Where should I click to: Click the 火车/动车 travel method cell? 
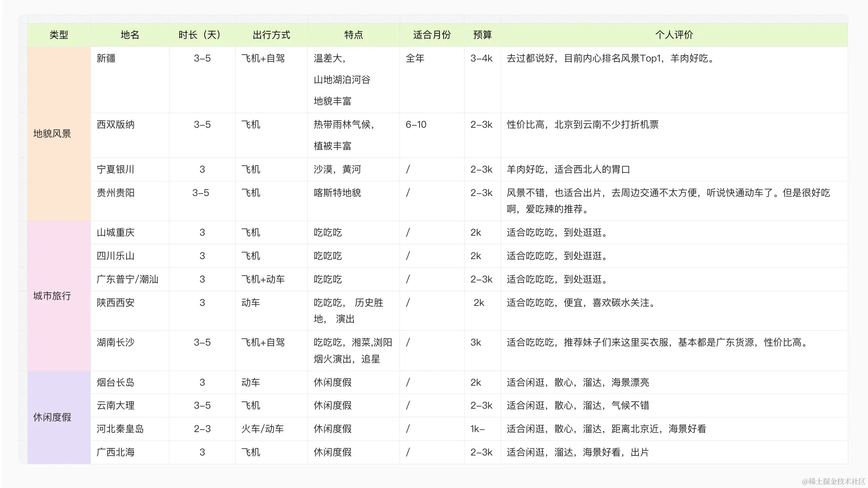[x=263, y=429]
